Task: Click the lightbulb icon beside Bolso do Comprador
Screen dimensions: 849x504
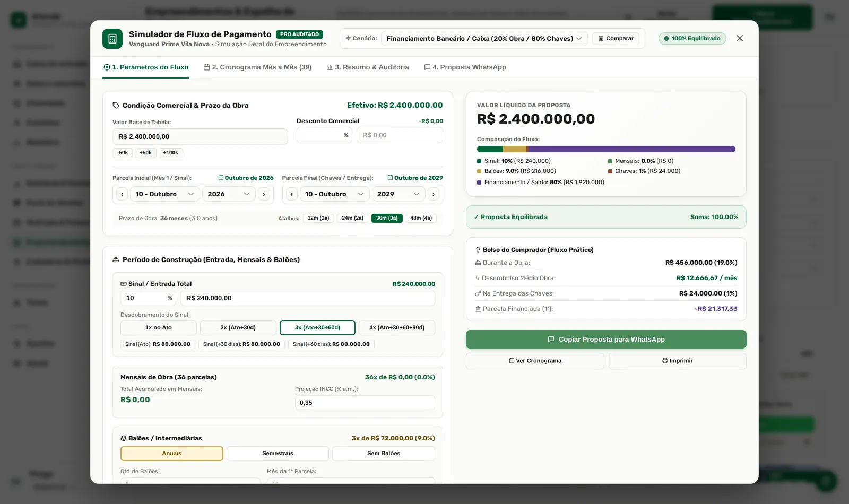Action: pyautogui.click(x=478, y=250)
